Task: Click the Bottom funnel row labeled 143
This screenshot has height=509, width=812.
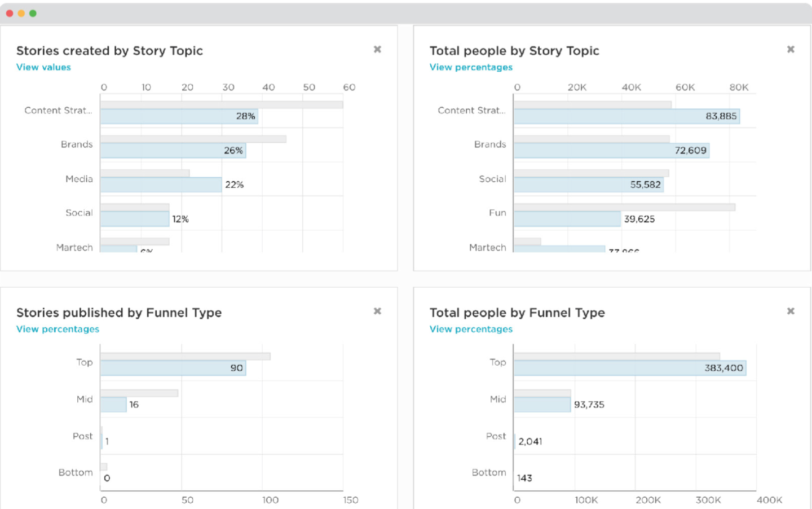Action: tap(524, 478)
